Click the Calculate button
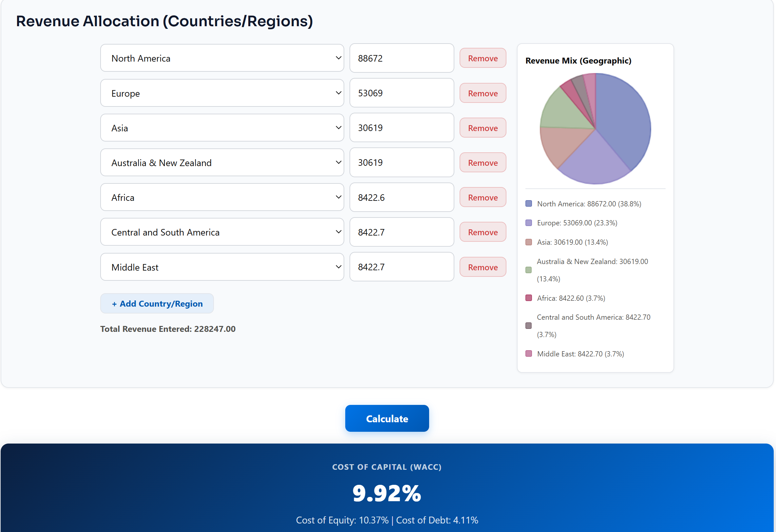The width and height of the screenshot is (776, 532). point(387,418)
